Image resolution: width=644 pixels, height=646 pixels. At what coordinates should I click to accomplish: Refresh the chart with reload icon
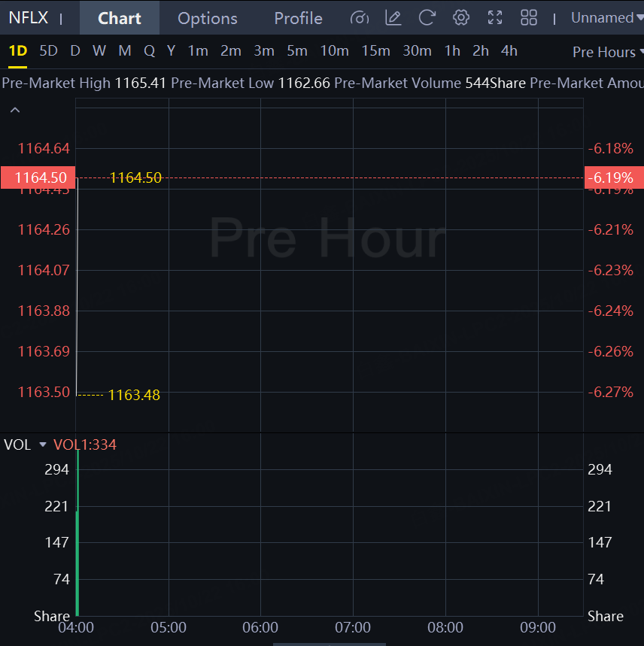pyautogui.click(x=427, y=18)
